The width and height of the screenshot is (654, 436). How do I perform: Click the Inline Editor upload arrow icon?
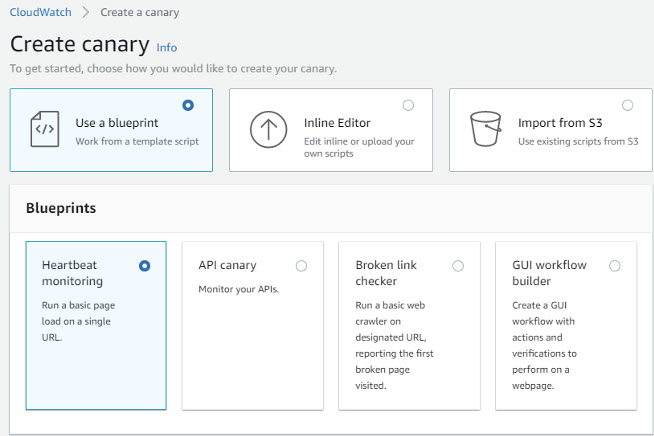(x=268, y=131)
